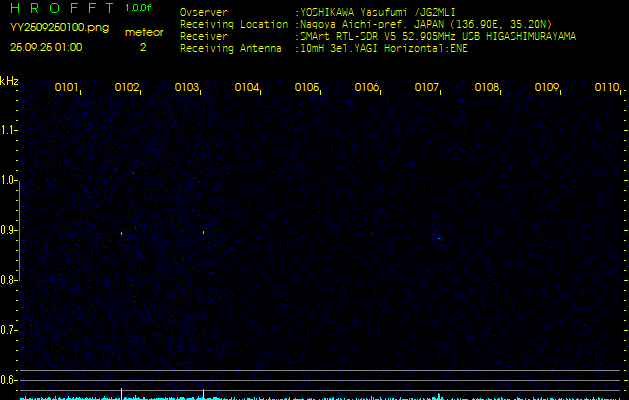Click the meteor label
Screen dimensions: 629x400
[x=144, y=32]
